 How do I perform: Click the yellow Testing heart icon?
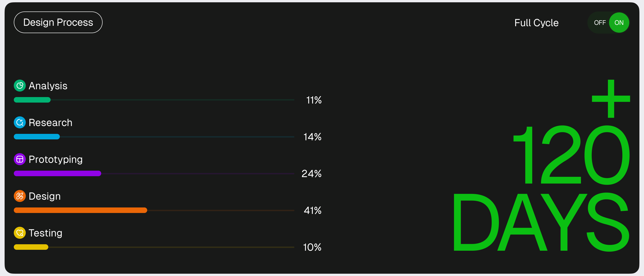(20, 233)
